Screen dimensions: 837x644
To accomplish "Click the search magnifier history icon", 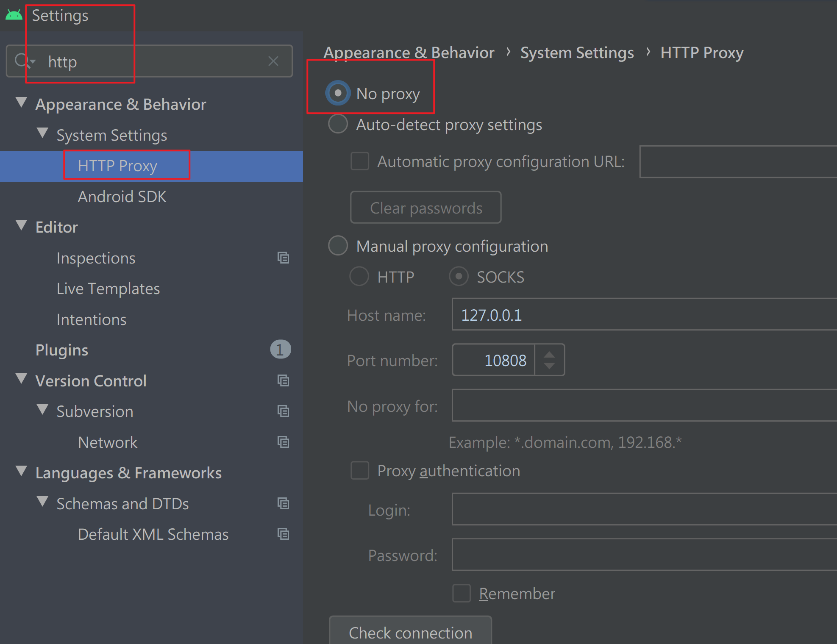I will [24, 61].
